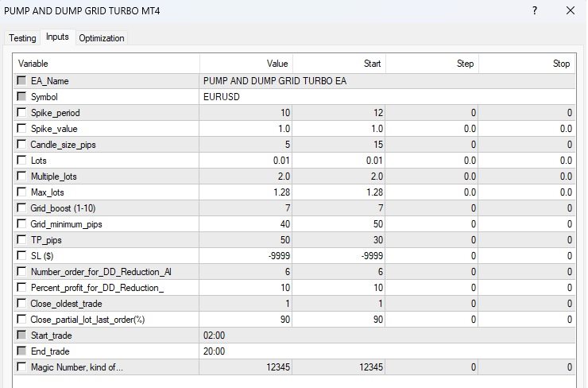This screenshot has width=588, height=388.
Task: Click the disabled End_trade checkbox
Action: 21,351
